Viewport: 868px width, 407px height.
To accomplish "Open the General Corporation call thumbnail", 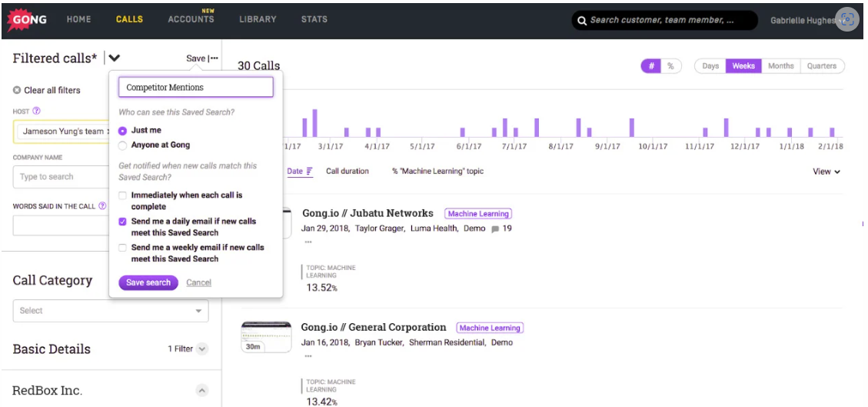I will tap(266, 337).
